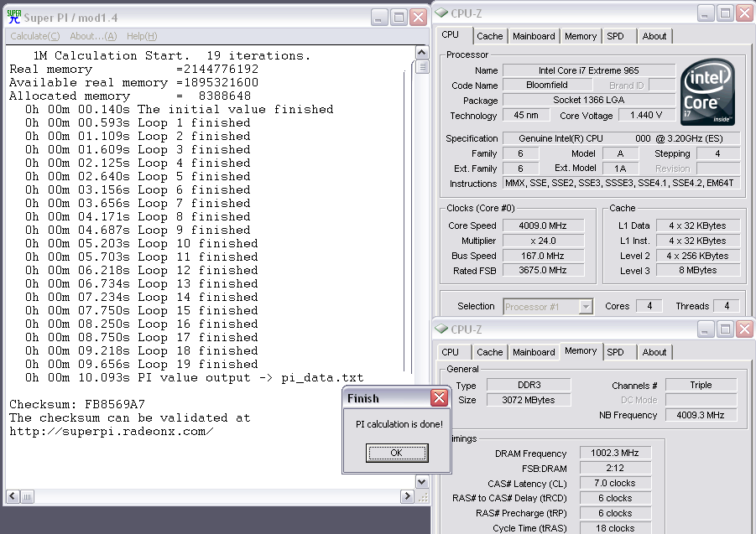The height and width of the screenshot is (534, 756).
Task: Select Memory tab in lower CPU-Z window
Action: click(581, 350)
